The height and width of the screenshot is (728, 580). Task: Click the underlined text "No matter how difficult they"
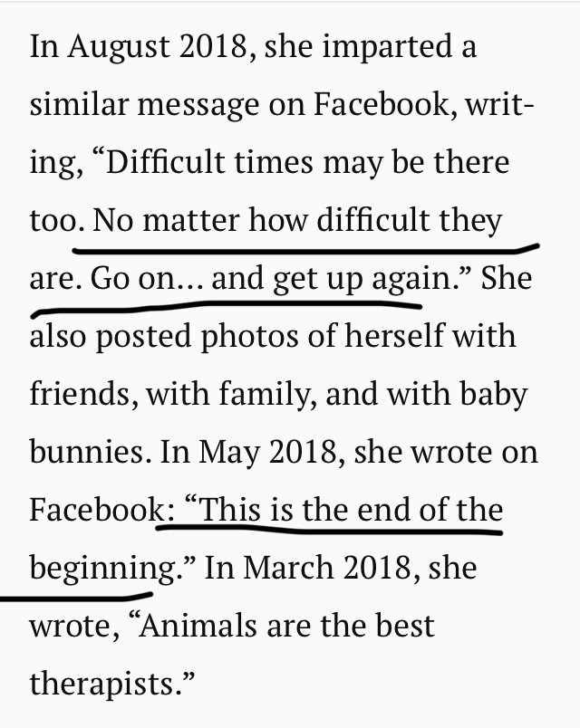pos(298,219)
